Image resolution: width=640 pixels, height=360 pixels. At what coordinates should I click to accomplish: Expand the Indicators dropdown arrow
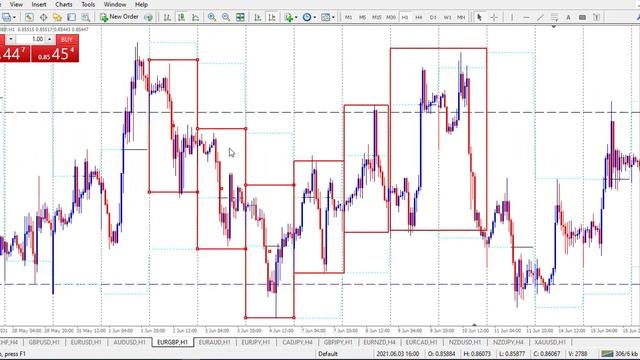tap(296, 18)
